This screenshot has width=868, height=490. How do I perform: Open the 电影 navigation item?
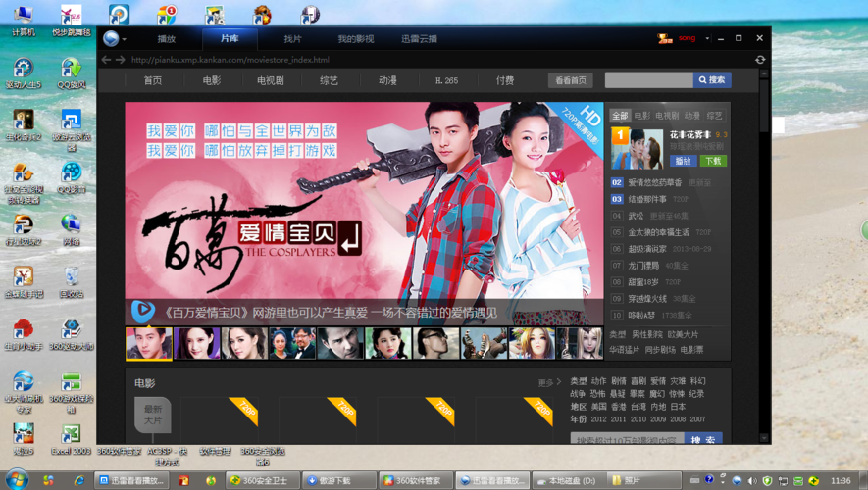click(x=212, y=80)
